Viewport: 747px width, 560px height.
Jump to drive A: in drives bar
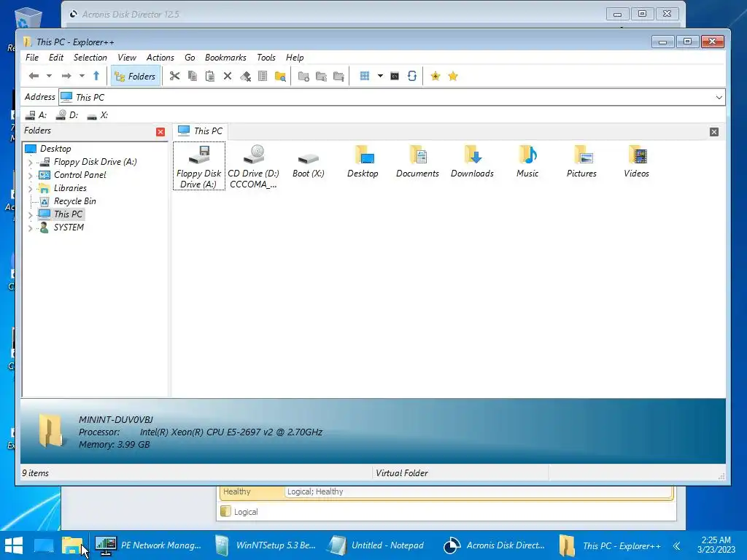click(36, 114)
